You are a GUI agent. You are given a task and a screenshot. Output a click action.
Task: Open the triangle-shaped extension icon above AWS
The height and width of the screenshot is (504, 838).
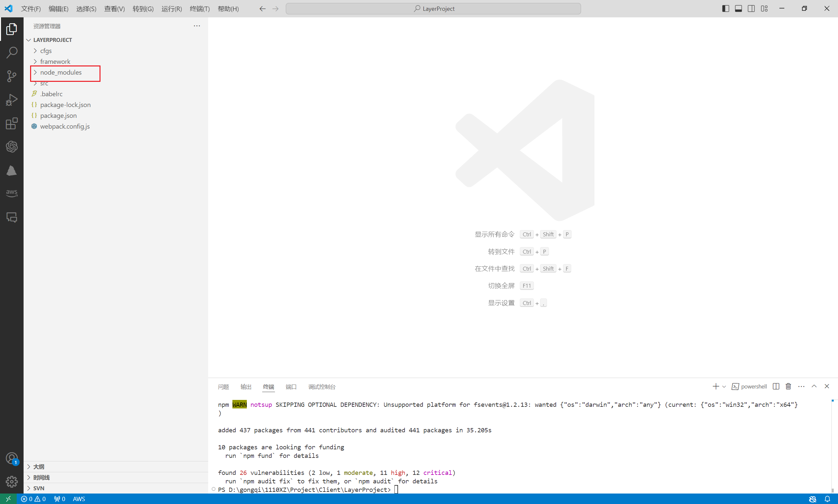(x=11, y=171)
